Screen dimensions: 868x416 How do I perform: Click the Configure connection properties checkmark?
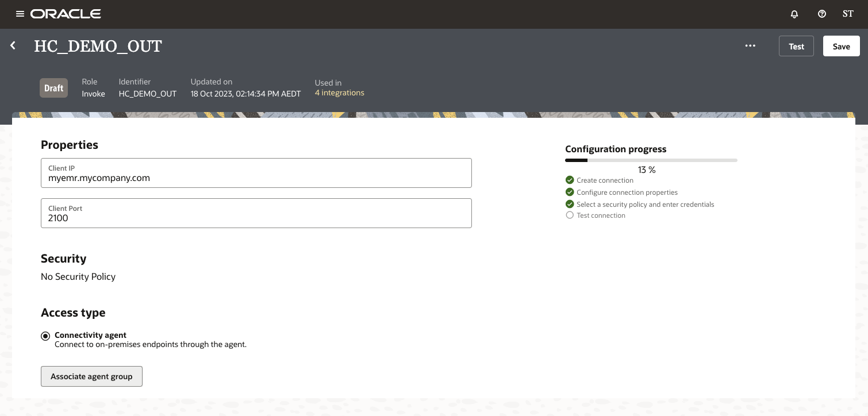pyautogui.click(x=570, y=192)
